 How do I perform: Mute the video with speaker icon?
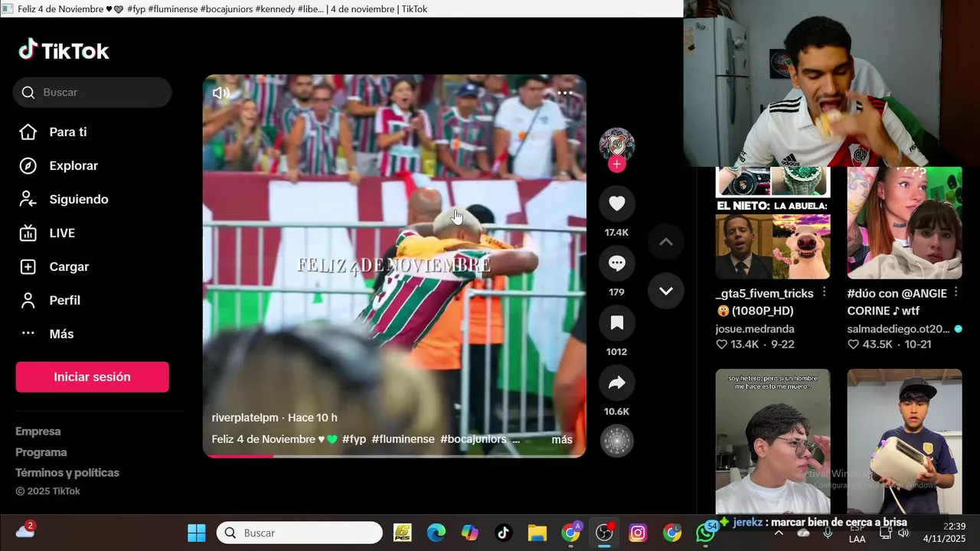click(x=220, y=93)
